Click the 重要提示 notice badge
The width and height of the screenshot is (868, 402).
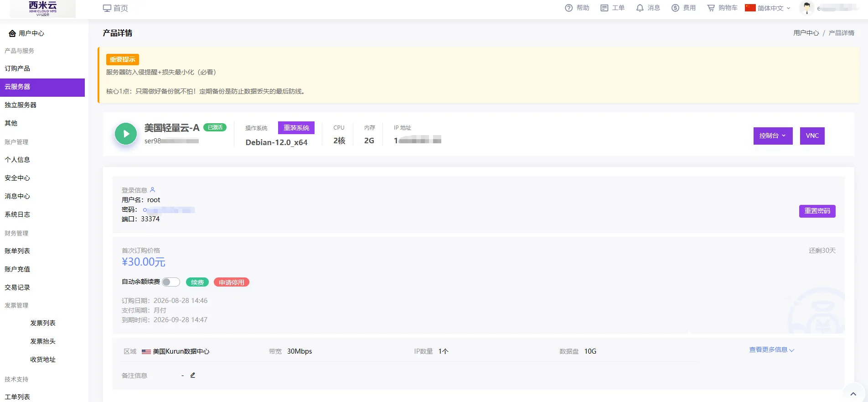123,59
